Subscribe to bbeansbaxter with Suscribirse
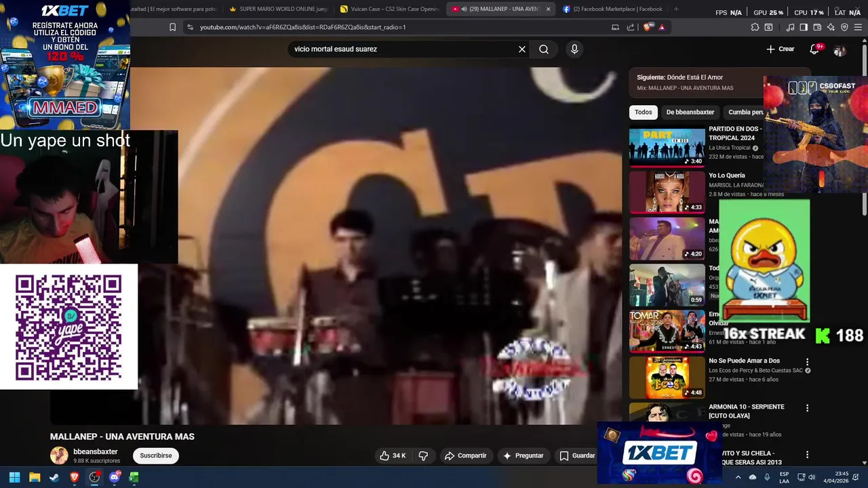868x488 pixels. coord(156,455)
